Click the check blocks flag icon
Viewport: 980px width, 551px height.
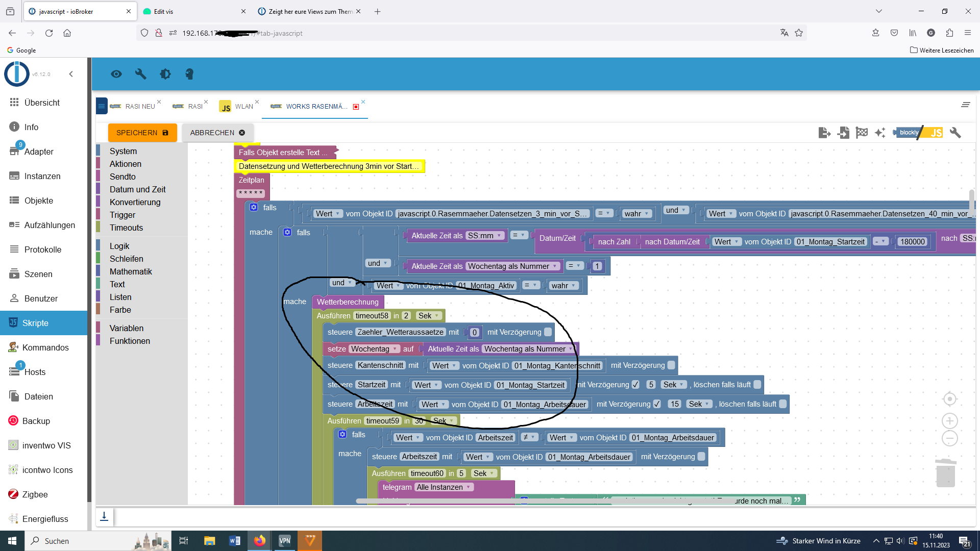(x=862, y=133)
